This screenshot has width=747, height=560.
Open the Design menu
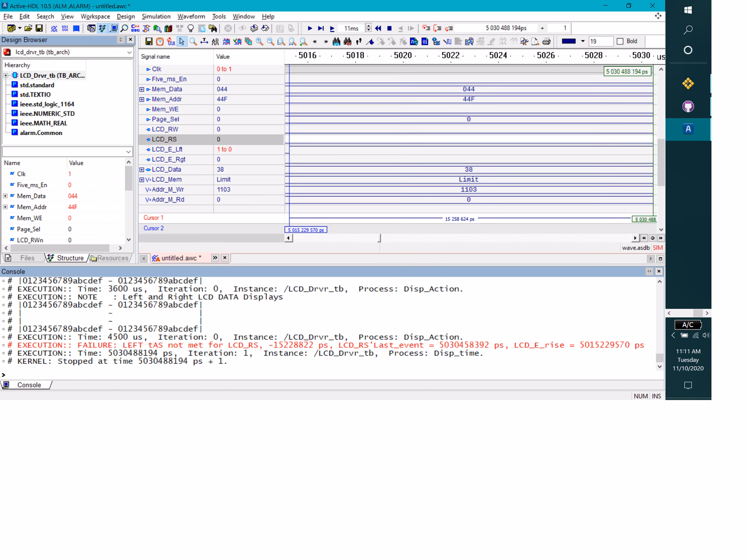(126, 16)
